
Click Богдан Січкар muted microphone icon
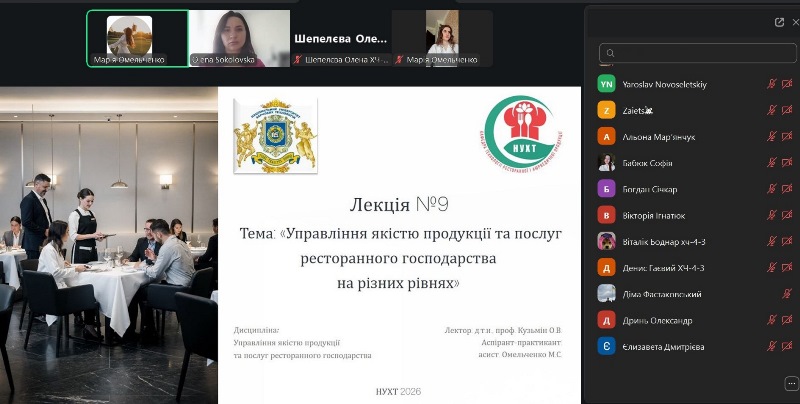[771, 189]
